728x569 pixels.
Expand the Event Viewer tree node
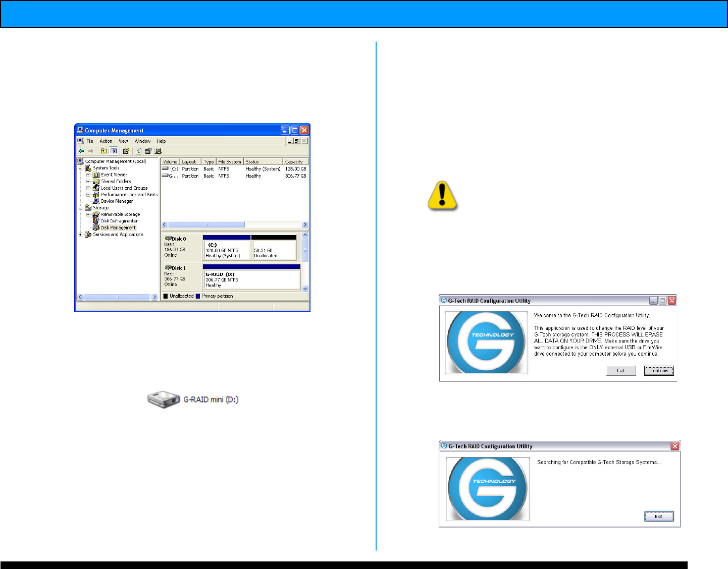[88, 175]
